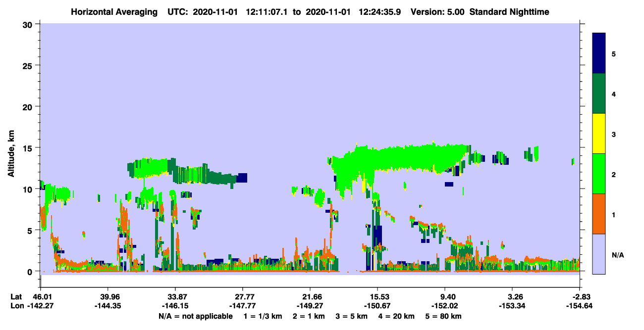Click the yellow color bar segment labeled 3

(599, 134)
